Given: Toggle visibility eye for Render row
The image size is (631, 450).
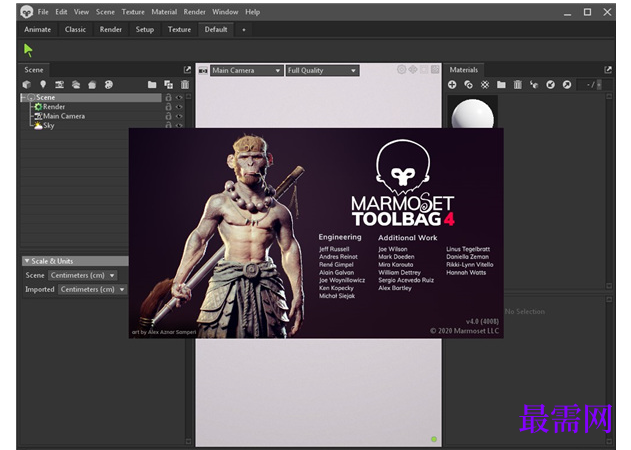Looking at the screenshot, I should pos(179,107).
